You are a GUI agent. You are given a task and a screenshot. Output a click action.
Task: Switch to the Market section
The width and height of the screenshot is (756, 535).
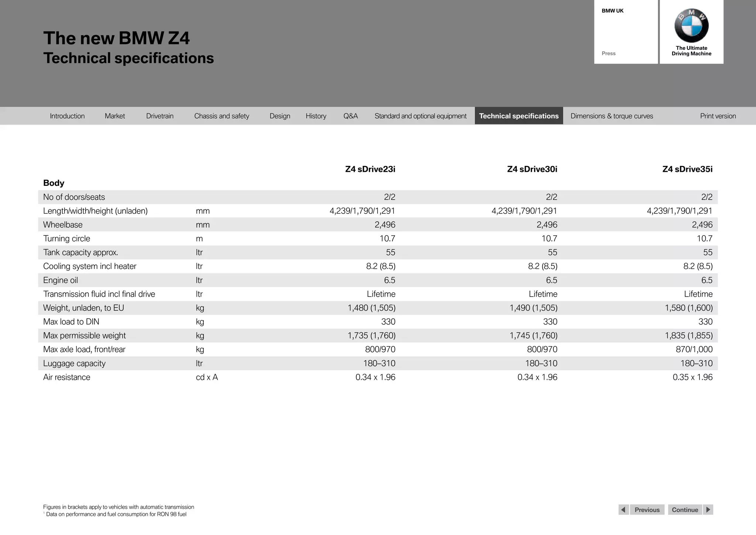pyautogui.click(x=115, y=116)
